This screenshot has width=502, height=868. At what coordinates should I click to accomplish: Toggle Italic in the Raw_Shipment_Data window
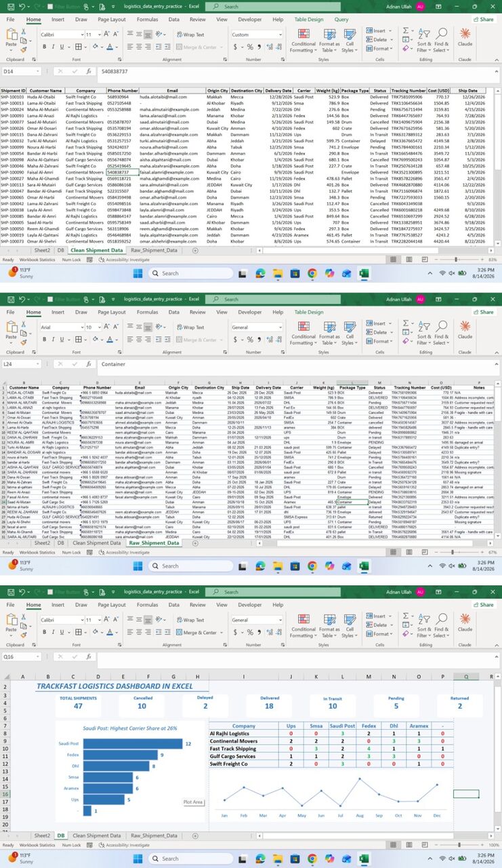(54, 339)
